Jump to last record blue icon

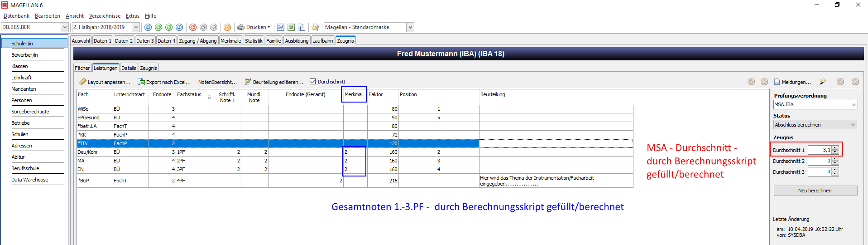(179, 27)
